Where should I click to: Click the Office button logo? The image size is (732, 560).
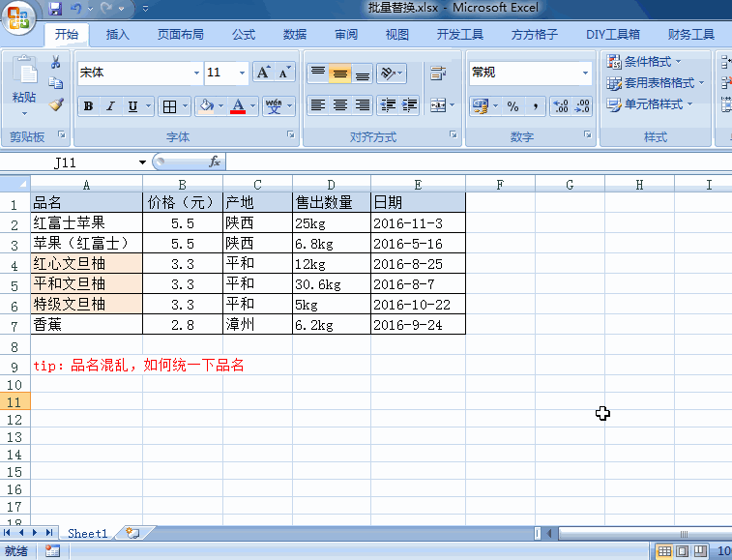pyautogui.click(x=18, y=16)
